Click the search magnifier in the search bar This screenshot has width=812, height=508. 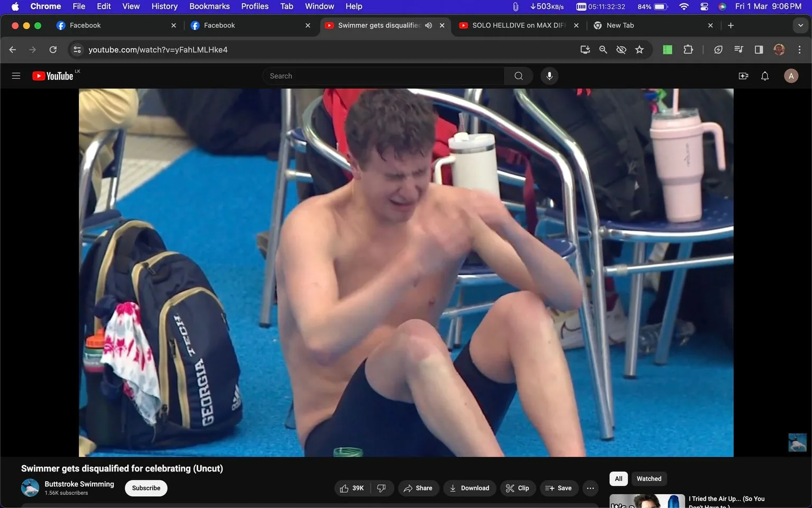(518, 76)
